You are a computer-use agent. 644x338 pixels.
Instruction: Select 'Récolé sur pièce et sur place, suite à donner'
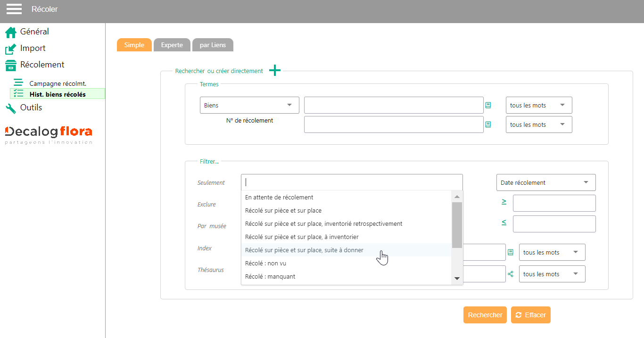pos(304,250)
